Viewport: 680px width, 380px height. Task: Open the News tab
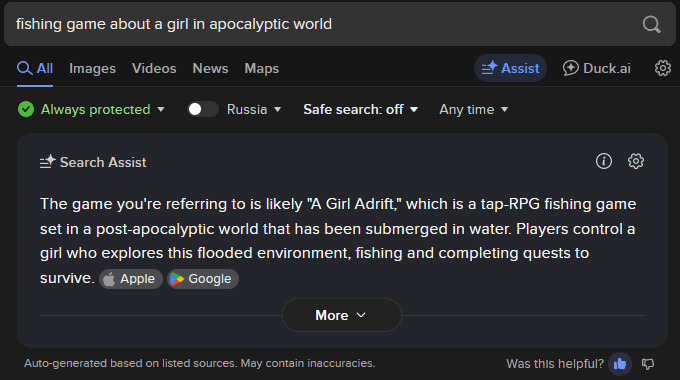tap(210, 69)
